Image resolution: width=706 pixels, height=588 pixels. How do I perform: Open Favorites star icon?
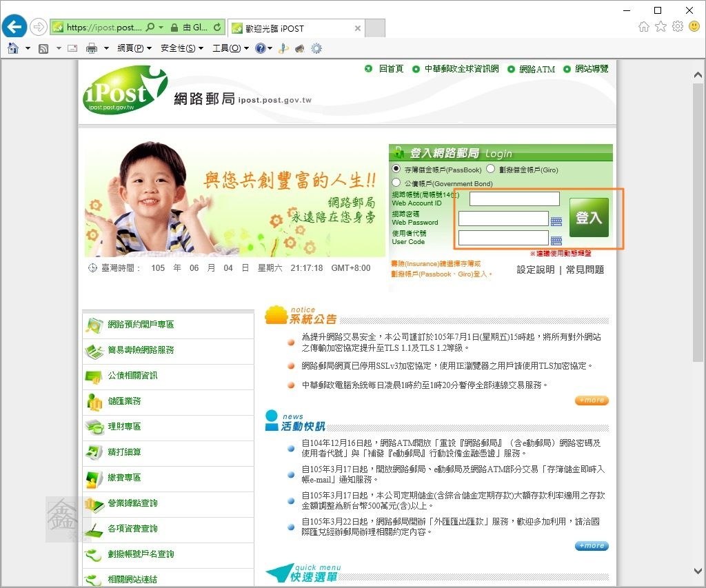660,27
